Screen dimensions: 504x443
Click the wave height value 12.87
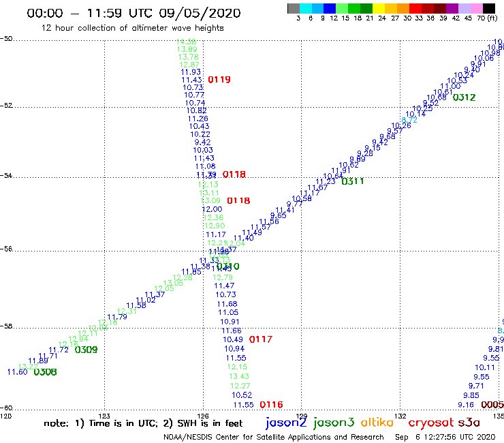[x=189, y=65]
